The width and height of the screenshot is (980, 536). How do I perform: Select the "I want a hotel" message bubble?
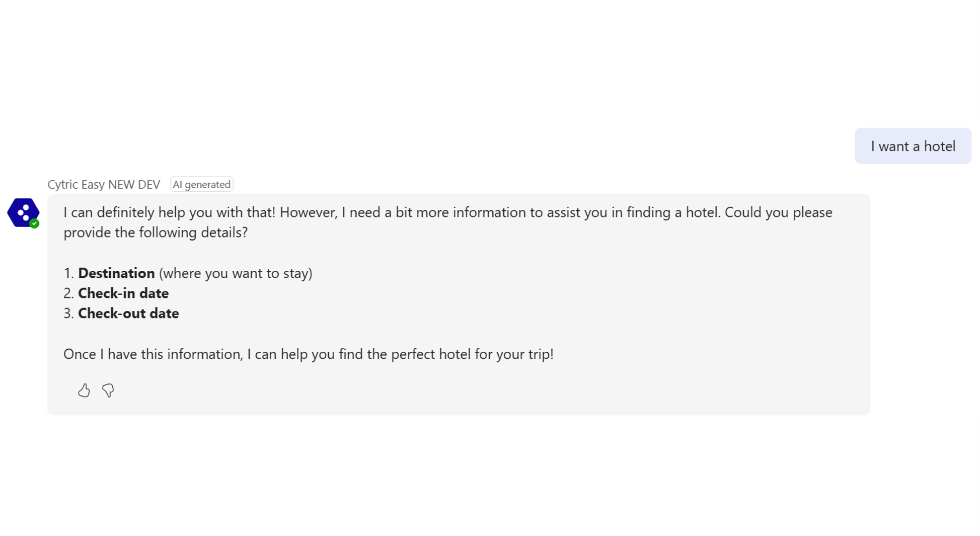click(x=913, y=146)
